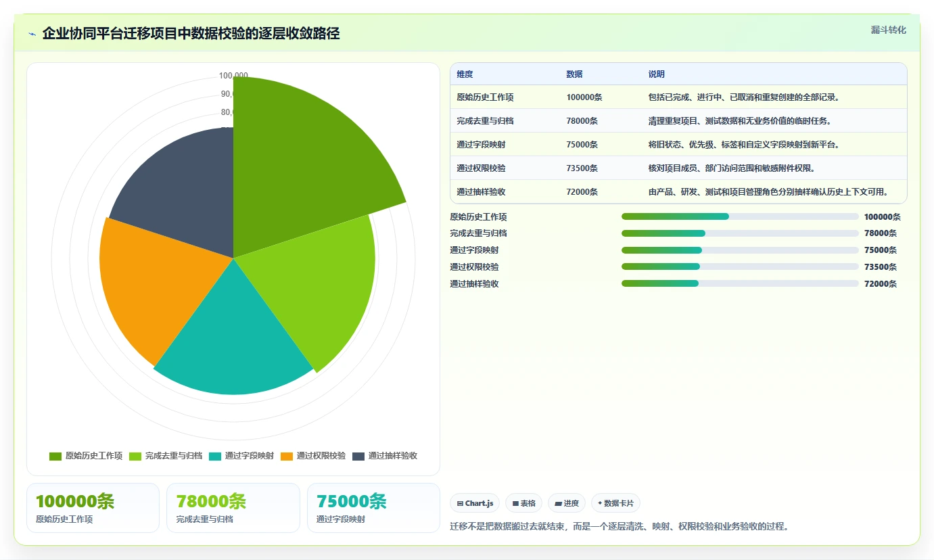Viewport: 934px width, 560px height.
Task: Click the 完成去重与归档 progress bar
Action: click(x=740, y=233)
